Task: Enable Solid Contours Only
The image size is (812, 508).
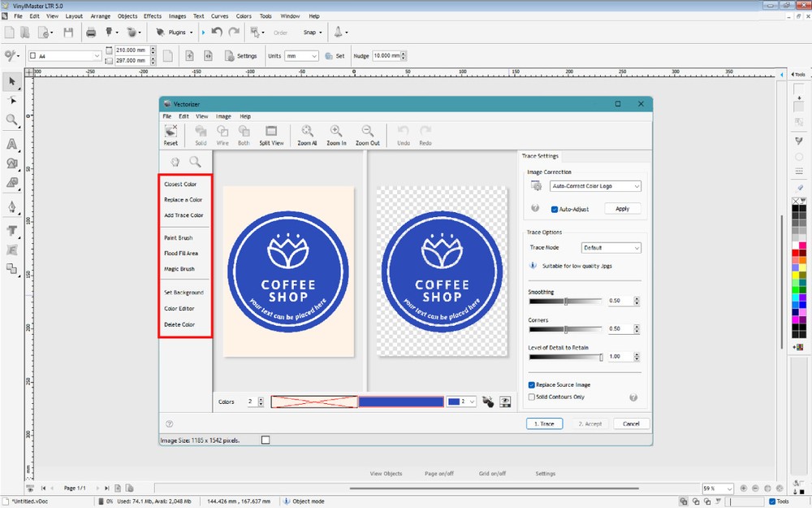Action: coord(531,396)
